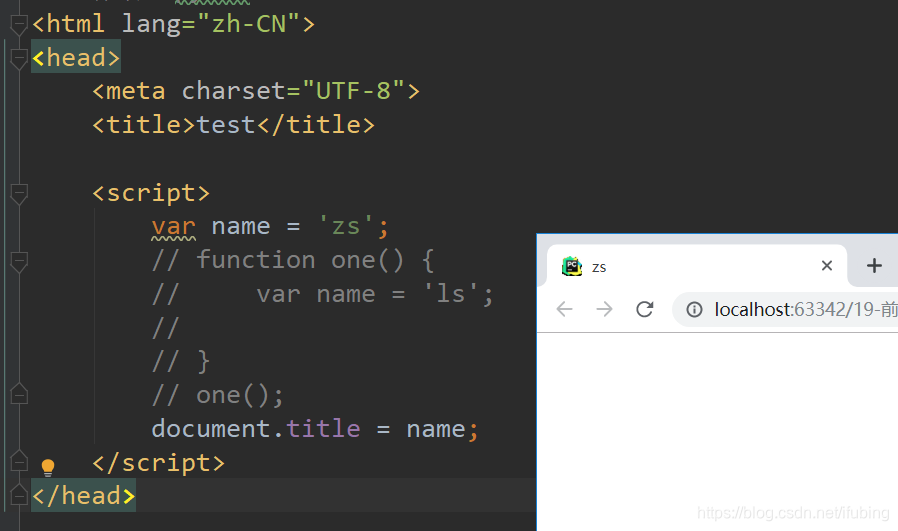This screenshot has width=898, height=531.
Task: Go back in the browser
Action: pyautogui.click(x=565, y=309)
